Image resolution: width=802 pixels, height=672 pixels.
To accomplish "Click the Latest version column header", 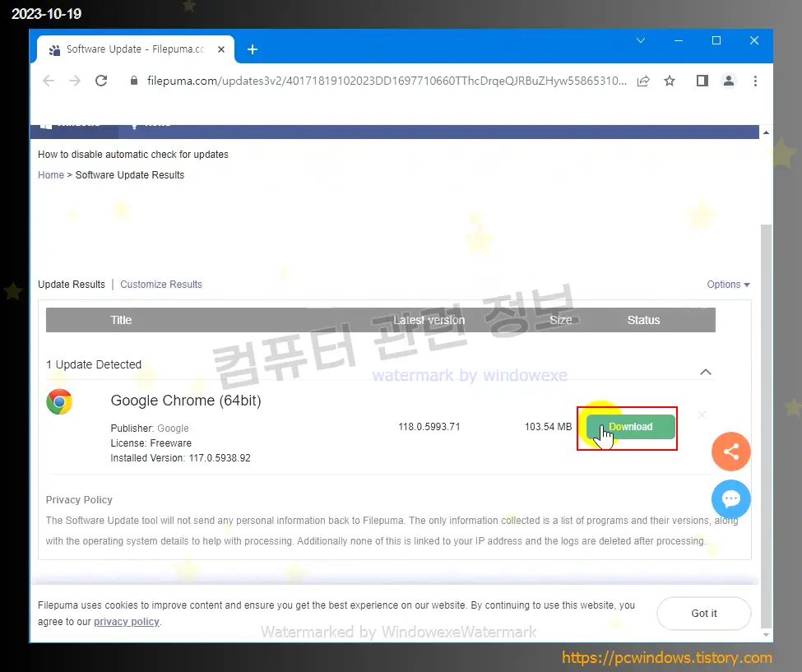I will [429, 320].
